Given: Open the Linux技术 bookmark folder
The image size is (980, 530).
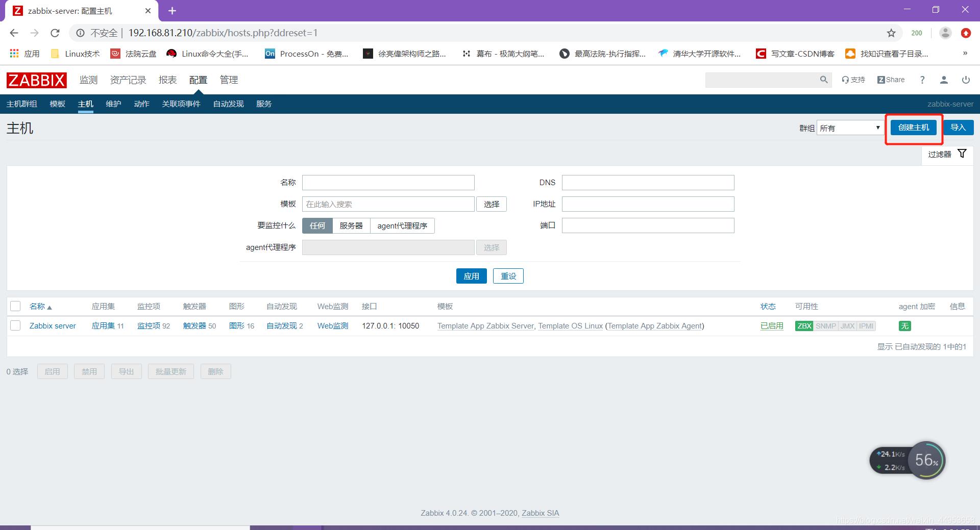Looking at the screenshot, I should (x=76, y=54).
